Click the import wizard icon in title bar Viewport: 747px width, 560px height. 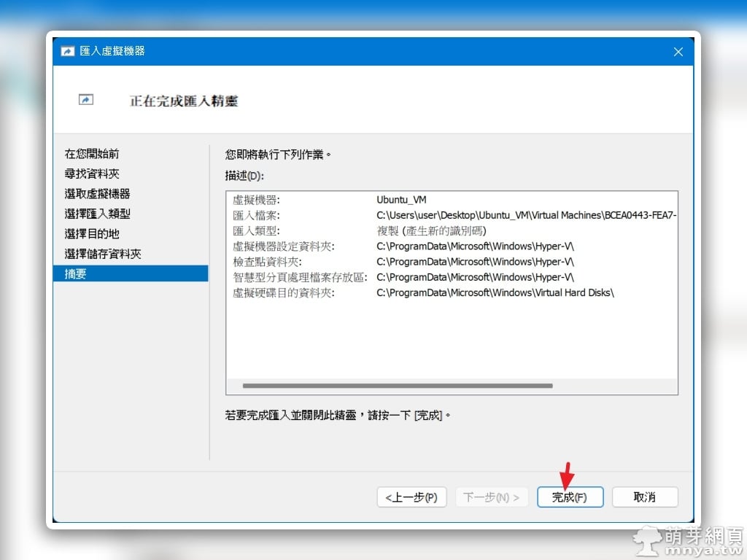(x=68, y=52)
